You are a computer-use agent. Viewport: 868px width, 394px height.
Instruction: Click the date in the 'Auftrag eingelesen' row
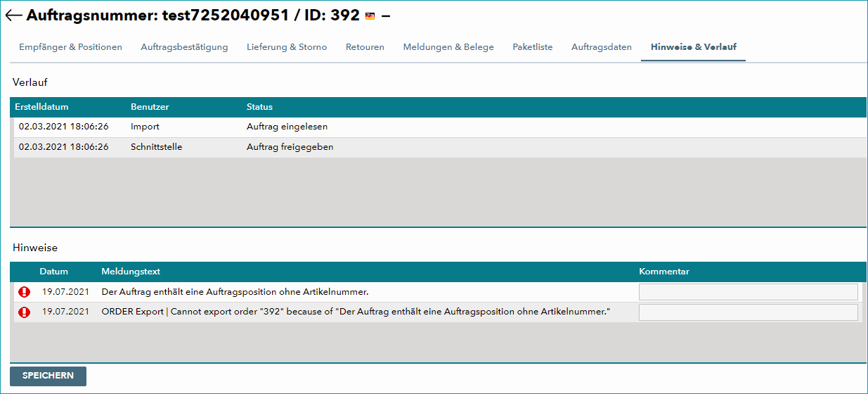click(x=63, y=127)
